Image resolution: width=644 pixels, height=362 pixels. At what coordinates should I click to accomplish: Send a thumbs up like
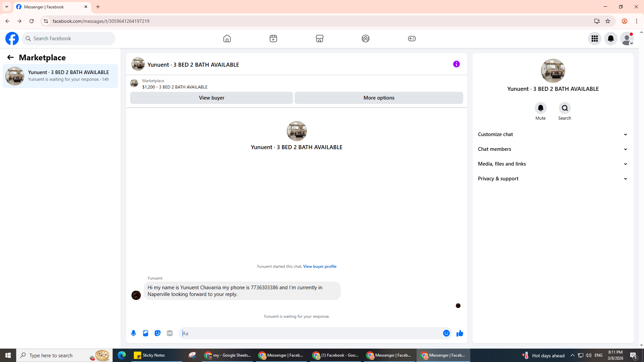click(x=460, y=333)
